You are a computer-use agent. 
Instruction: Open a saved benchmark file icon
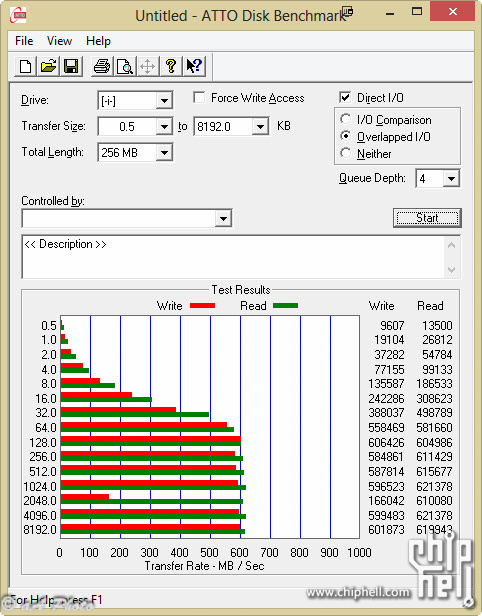[x=48, y=66]
